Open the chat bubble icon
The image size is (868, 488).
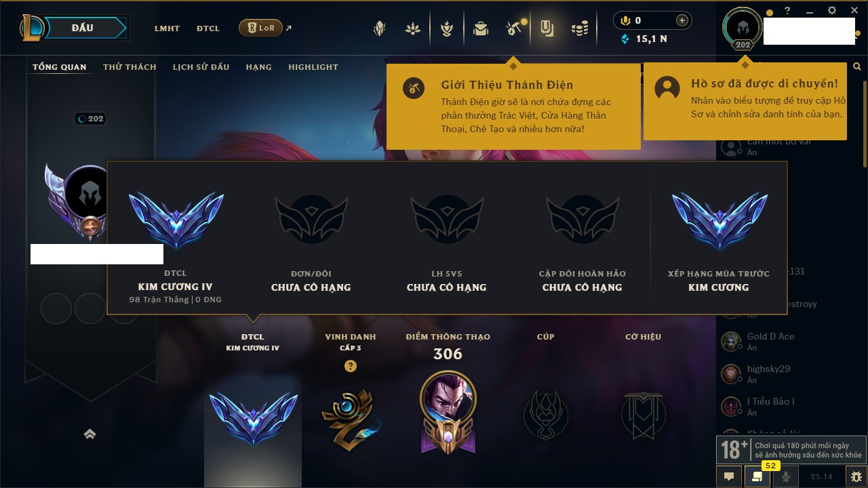pyautogui.click(x=729, y=476)
